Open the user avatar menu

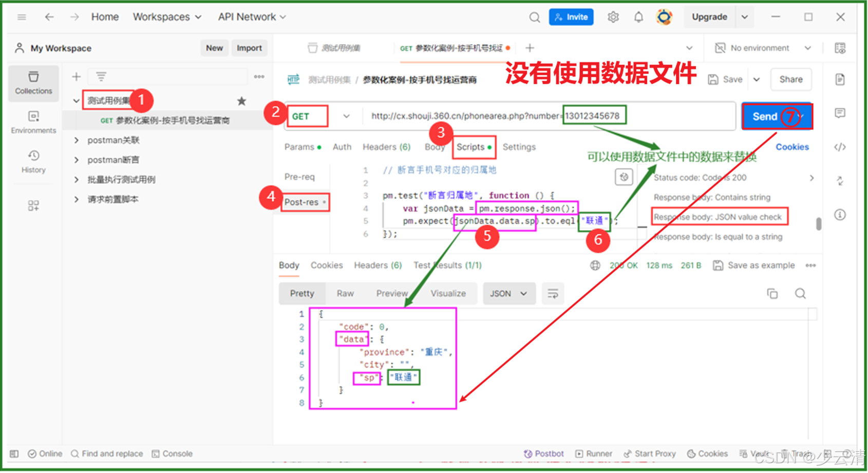(x=664, y=17)
